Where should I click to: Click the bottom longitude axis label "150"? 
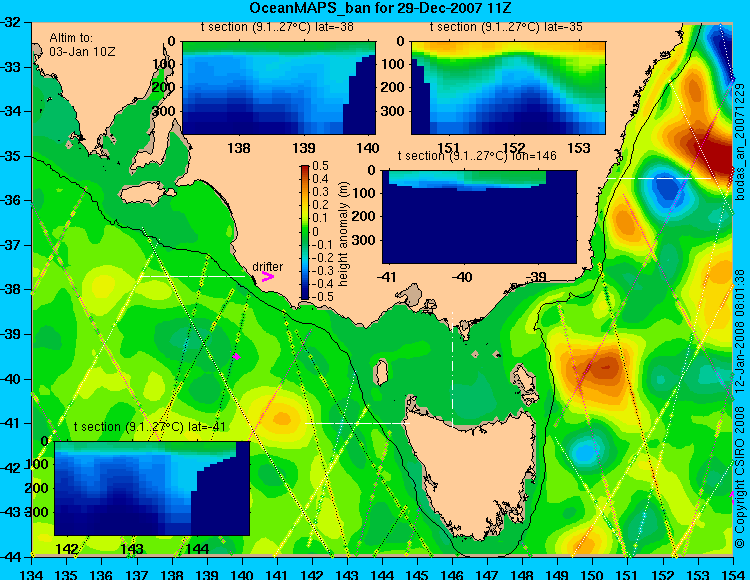click(593, 574)
